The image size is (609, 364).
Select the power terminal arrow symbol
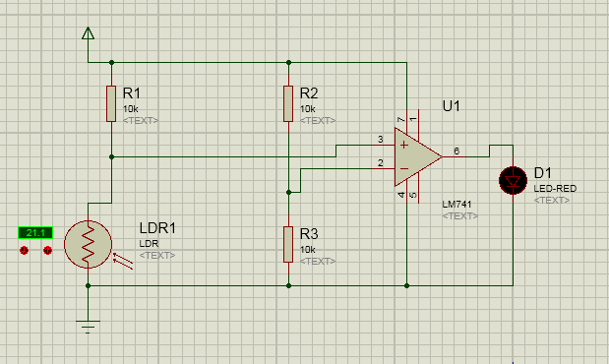(x=89, y=33)
